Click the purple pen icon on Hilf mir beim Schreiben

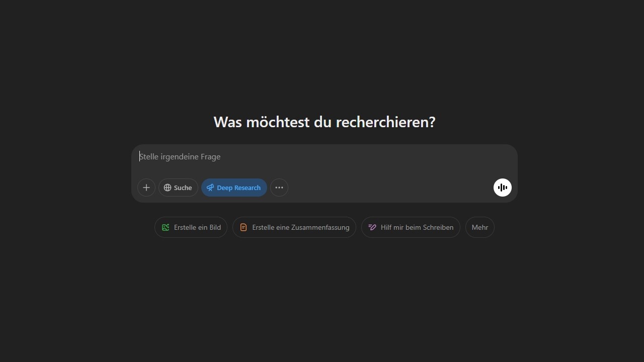click(372, 227)
